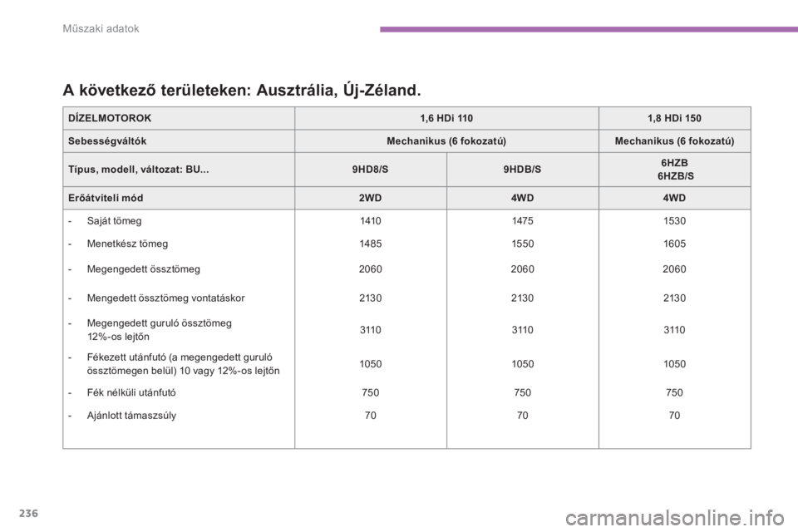This screenshot has height=532, width=798.
Task: Click '70' in the 1,8 HDi 150 column
Action: [674, 416]
